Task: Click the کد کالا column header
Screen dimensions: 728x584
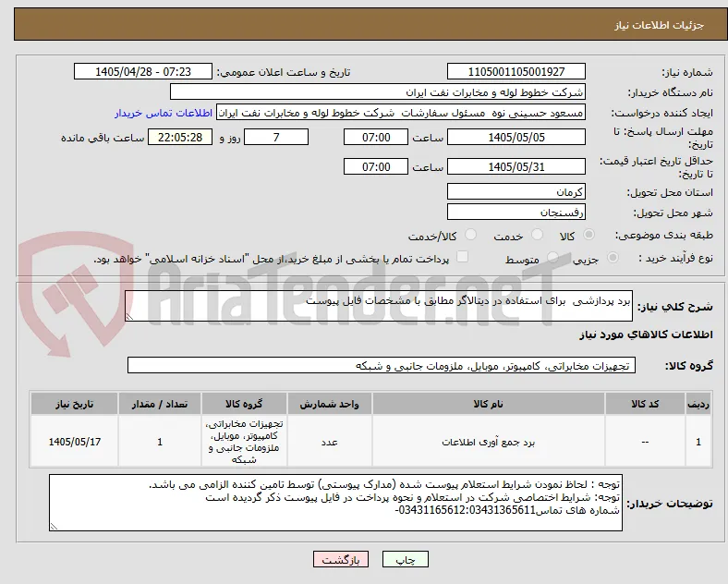Action: [645, 404]
